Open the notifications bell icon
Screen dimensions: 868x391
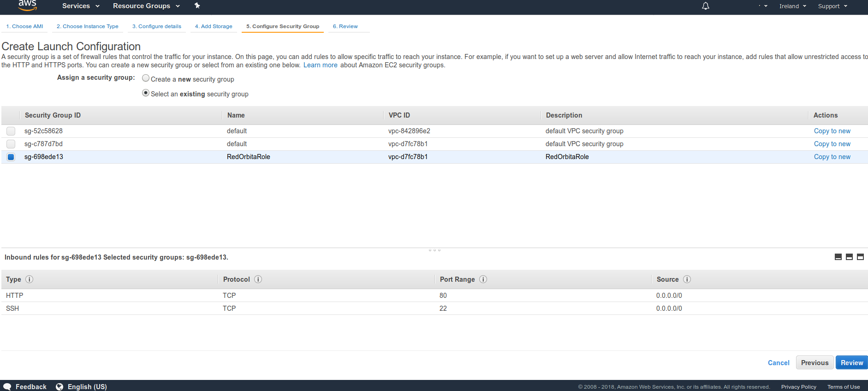point(705,6)
